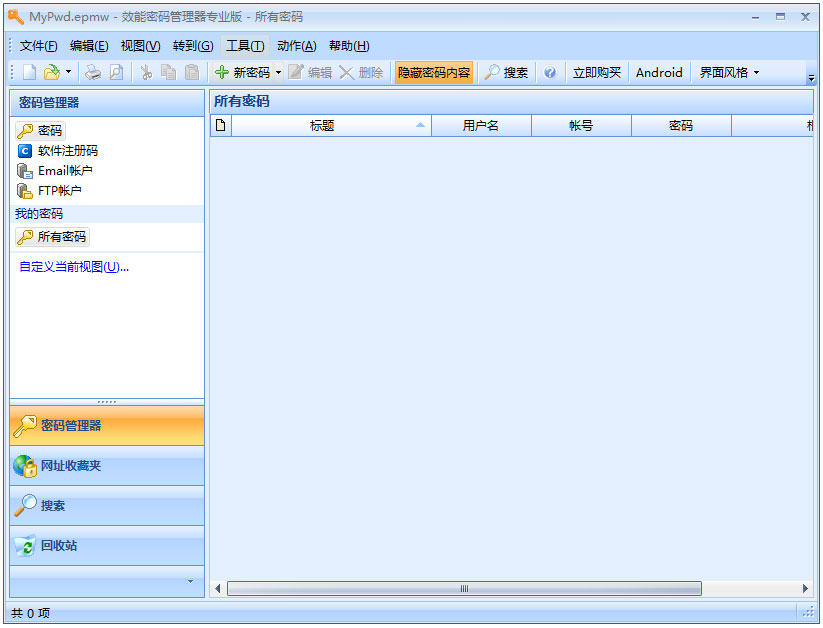Open the 界面风格 interface style dropdown
This screenshot has width=823, height=628.
(729, 72)
